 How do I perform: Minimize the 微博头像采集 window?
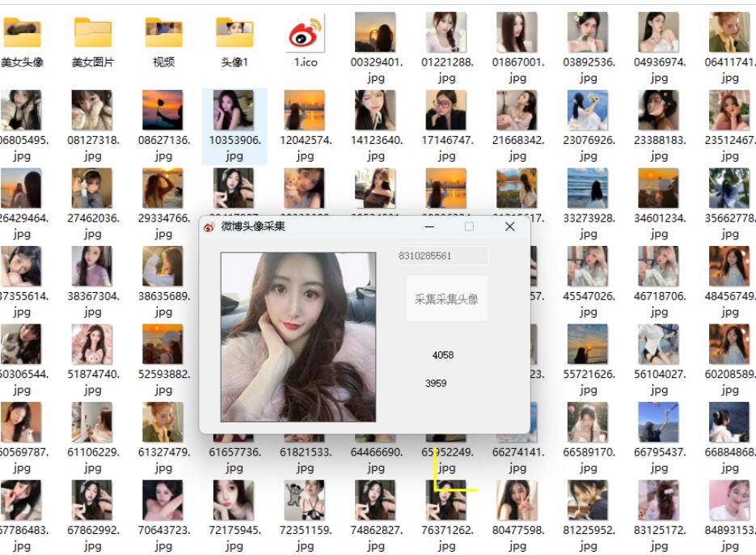[x=429, y=227]
